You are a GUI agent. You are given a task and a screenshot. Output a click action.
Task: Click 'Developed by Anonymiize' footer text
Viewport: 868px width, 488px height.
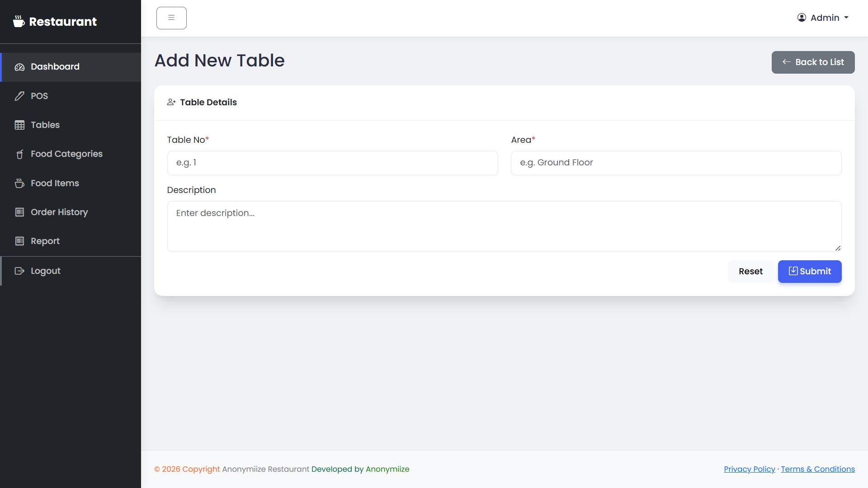[360, 469]
